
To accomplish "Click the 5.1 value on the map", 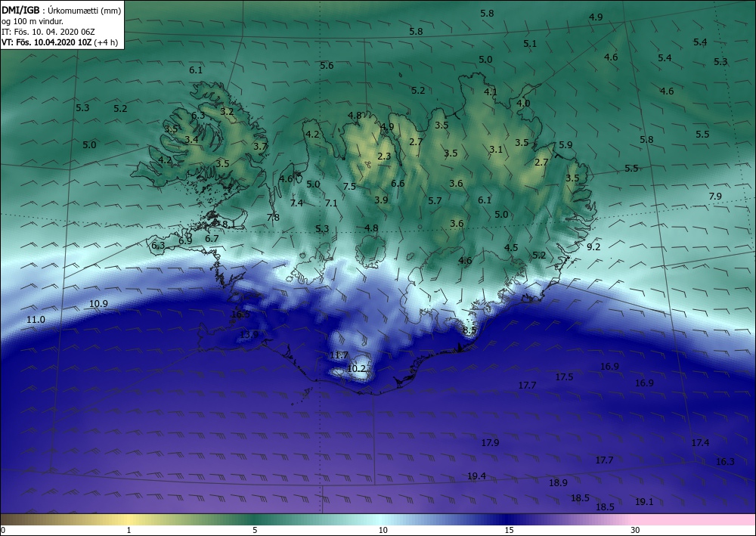I will click(530, 44).
